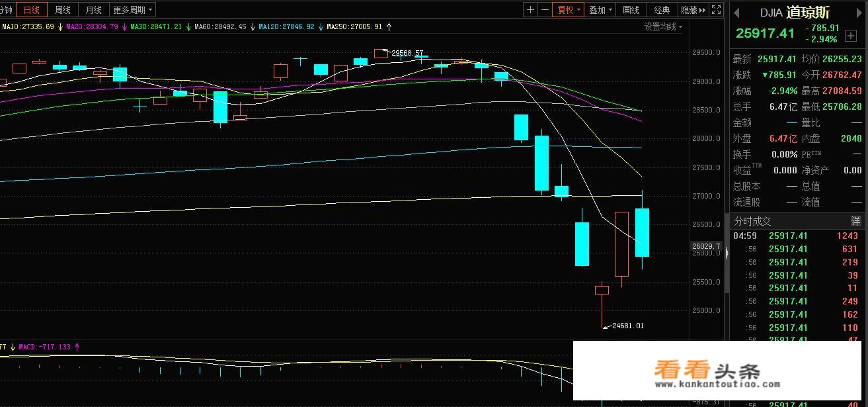Click 最高 value 27084.59
The width and height of the screenshot is (868, 407).
point(842,91)
